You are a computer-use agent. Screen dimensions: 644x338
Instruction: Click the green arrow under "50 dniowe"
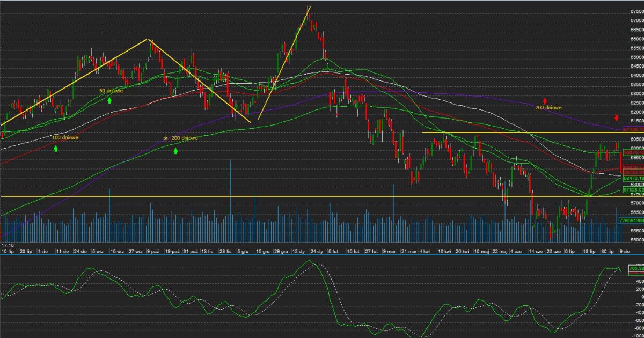(109, 100)
